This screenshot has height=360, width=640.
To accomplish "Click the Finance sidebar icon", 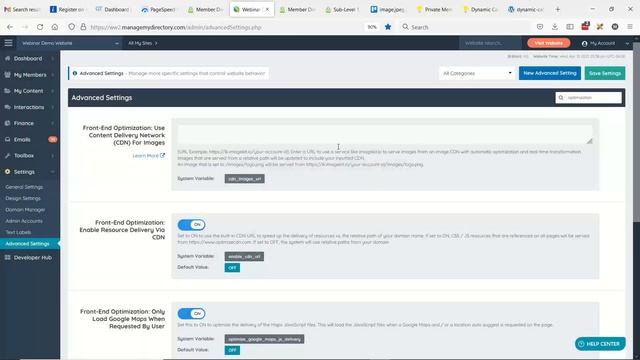I will pyautogui.click(x=7, y=123).
